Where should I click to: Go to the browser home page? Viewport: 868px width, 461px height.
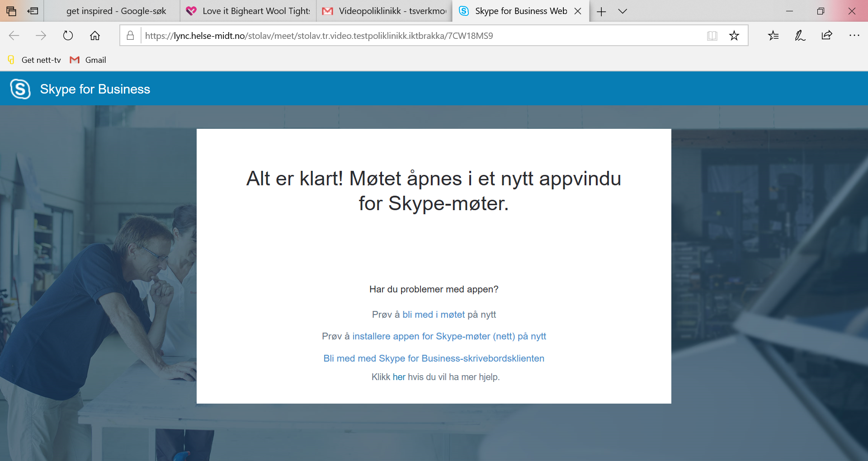[x=95, y=35]
